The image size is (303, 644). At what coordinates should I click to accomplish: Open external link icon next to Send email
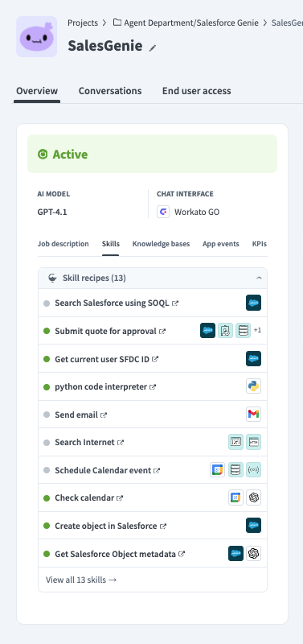104,415
